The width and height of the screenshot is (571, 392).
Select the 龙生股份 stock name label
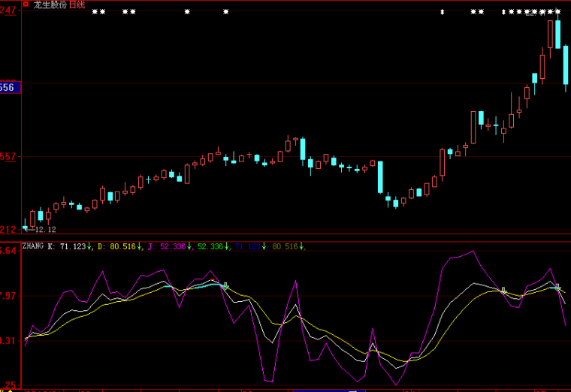[50, 5]
